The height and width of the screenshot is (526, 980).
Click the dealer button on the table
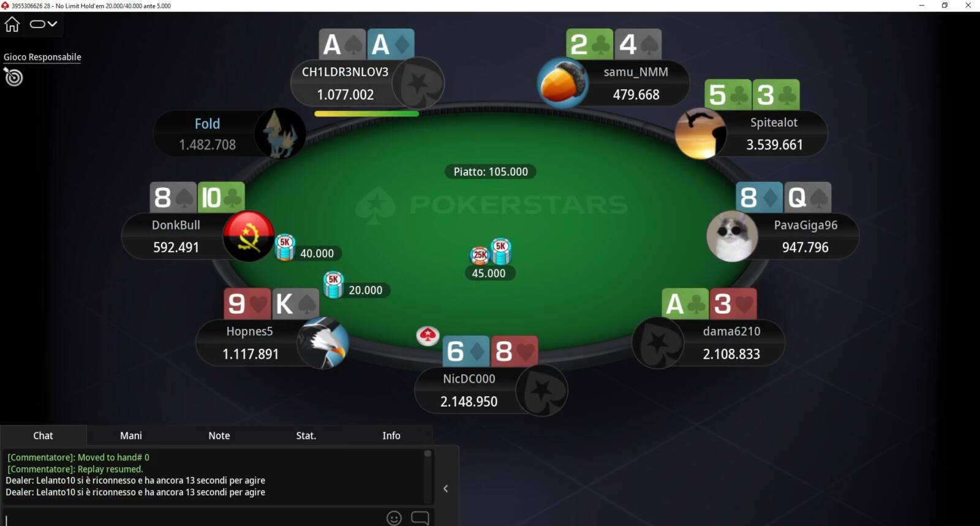tap(428, 335)
